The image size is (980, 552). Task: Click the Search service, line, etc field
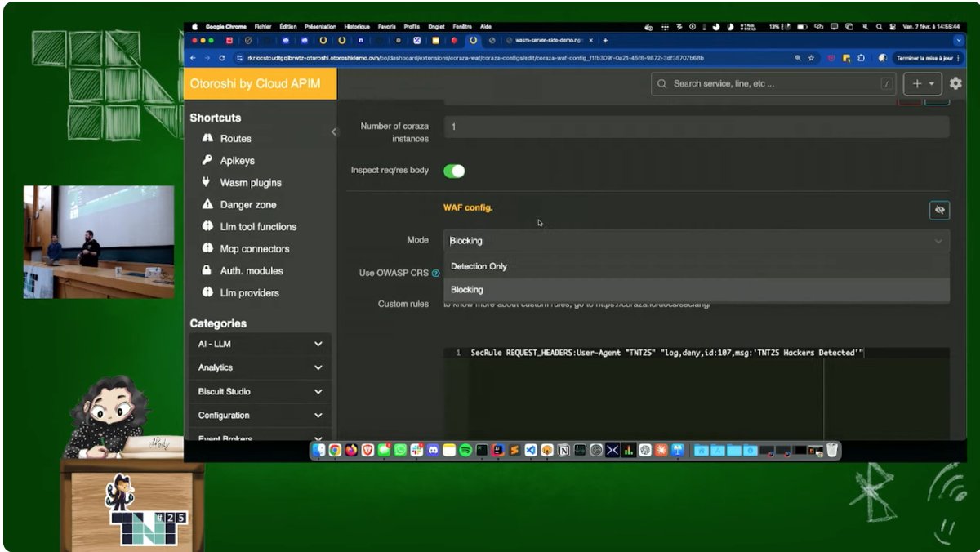[x=773, y=83]
